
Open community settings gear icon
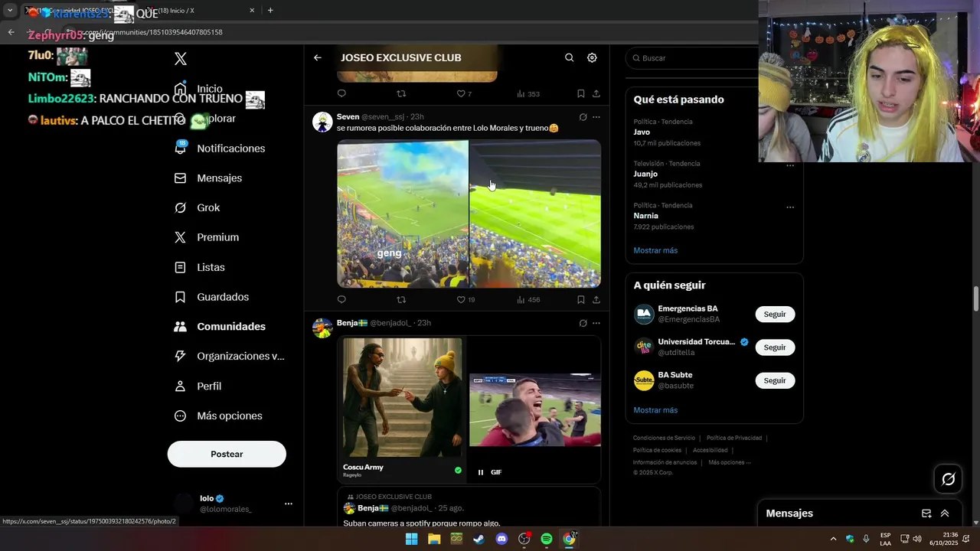click(x=592, y=57)
